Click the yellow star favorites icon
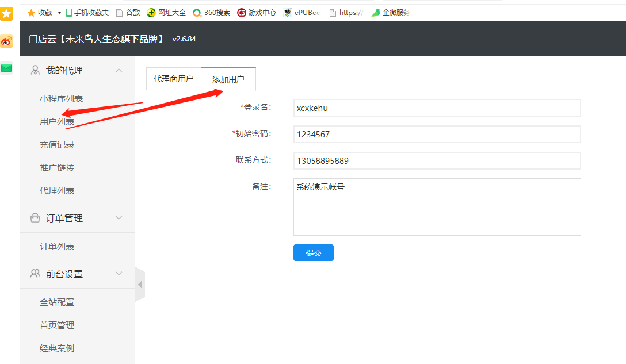Screen dimensions: 626x364 pos(6,14)
